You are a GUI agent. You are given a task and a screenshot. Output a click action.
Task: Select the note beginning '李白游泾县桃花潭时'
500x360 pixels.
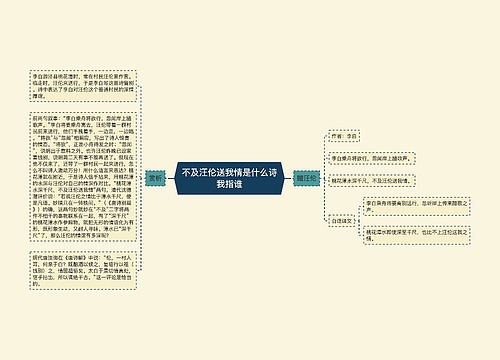coord(83,86)
